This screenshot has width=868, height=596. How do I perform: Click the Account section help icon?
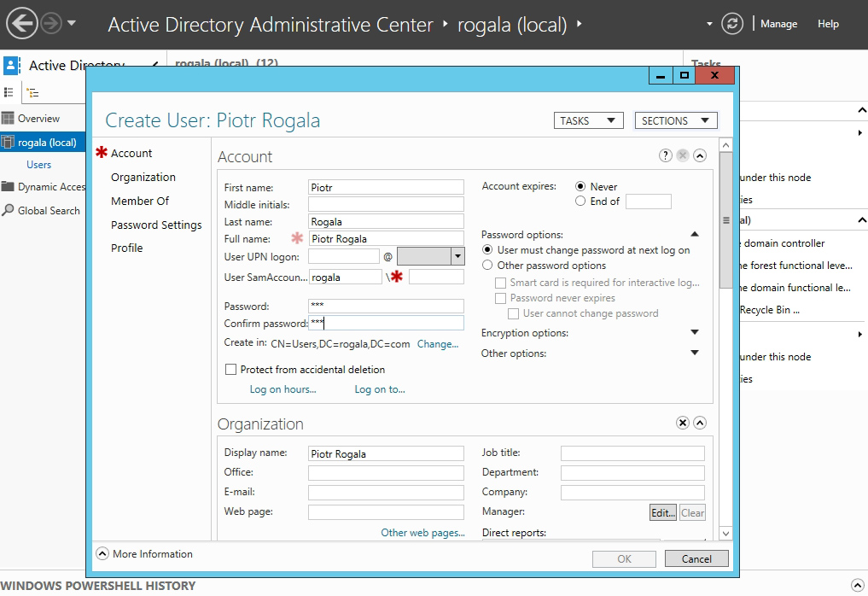tap(666, 155)
